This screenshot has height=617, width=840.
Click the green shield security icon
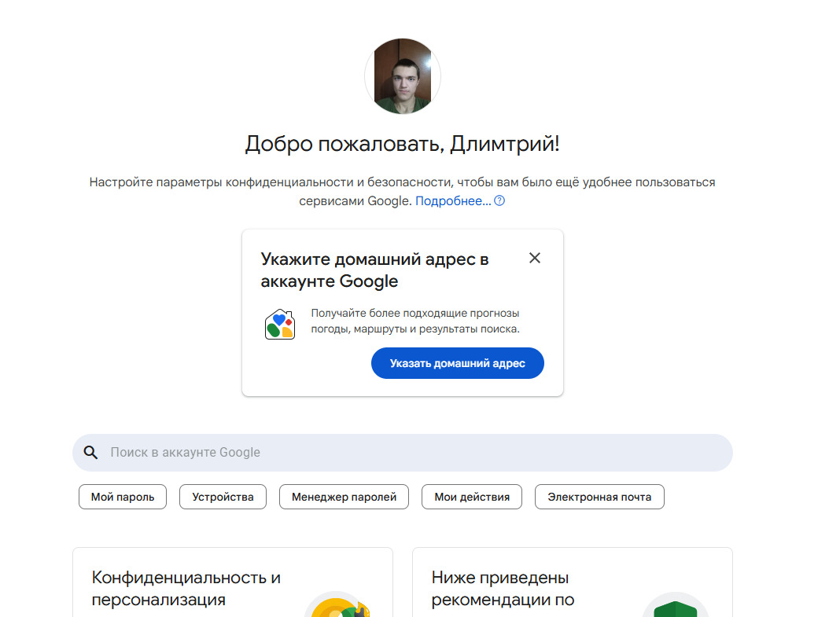[676, 605]
